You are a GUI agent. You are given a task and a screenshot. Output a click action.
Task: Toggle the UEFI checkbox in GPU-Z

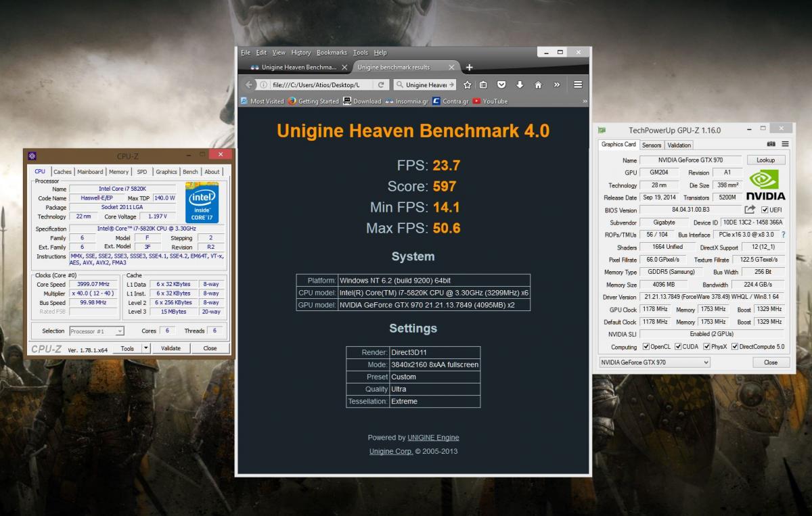[x=765, y=210]
